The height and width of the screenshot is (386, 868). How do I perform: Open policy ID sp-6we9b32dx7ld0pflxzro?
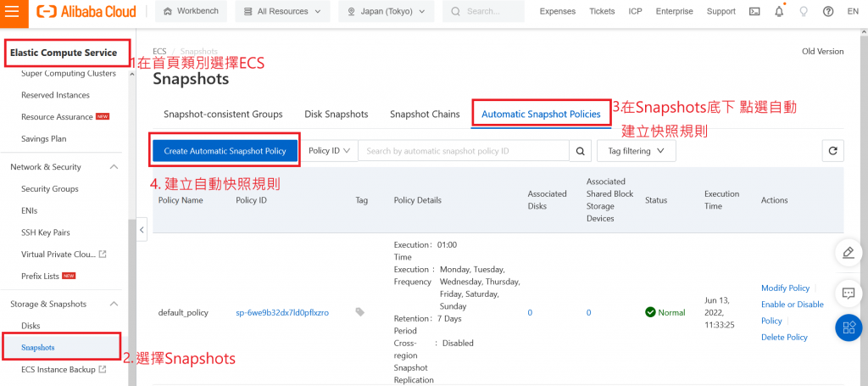point(282,312)
